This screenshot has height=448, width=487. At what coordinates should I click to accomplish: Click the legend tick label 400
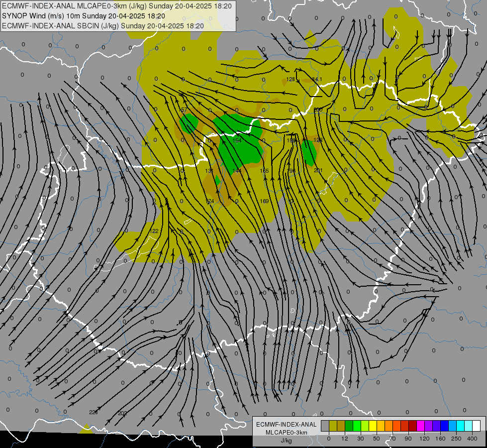tap(472, 439)
